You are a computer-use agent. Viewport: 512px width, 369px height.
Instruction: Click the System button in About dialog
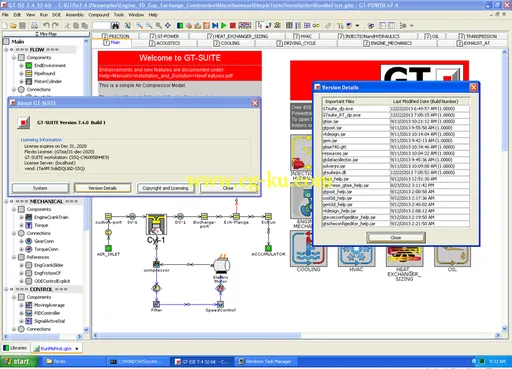[x=40, y=188]
